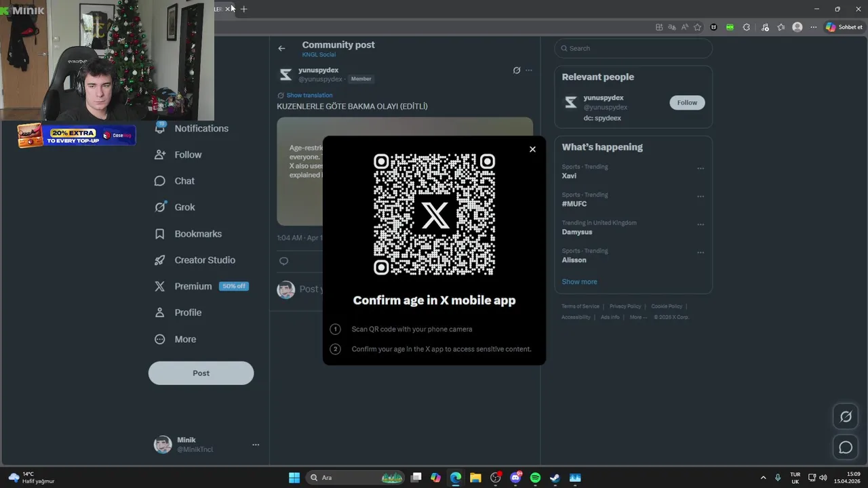This screenshot has width=868, height=488.
Task: Open Grok from the sidebar
Action: [x=175, y=207]
